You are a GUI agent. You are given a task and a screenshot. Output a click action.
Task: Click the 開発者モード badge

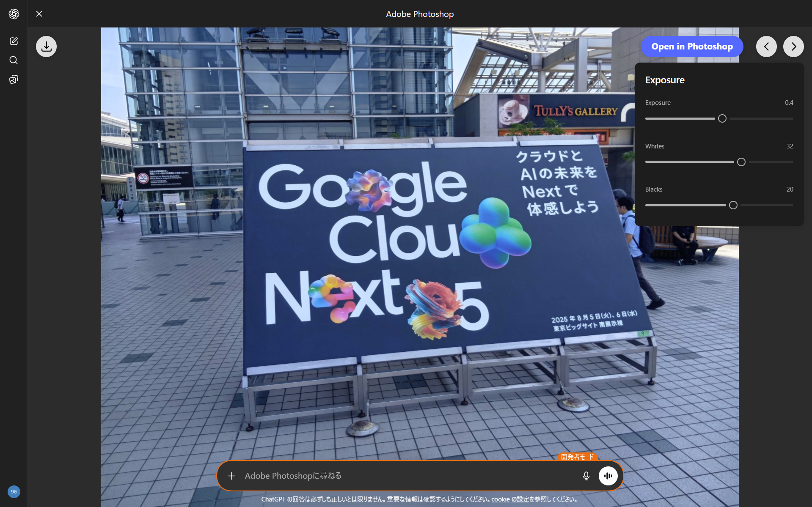tap(578, 457)
